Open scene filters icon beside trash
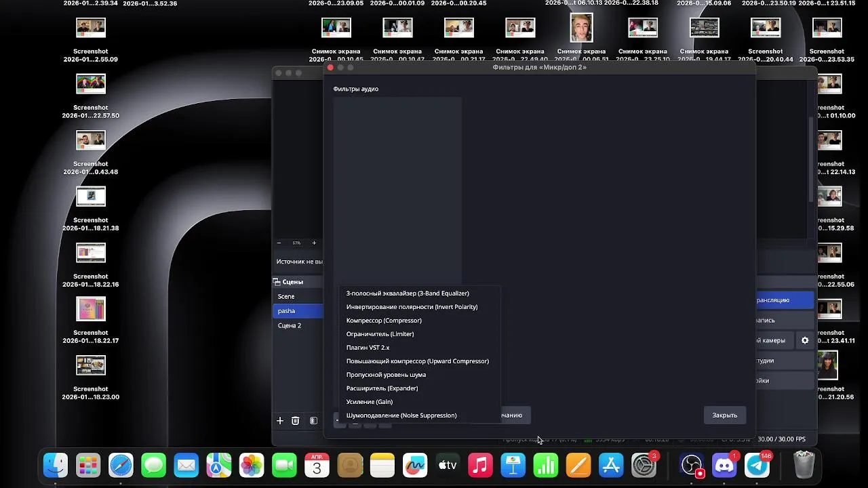 (x=313, y=421)
